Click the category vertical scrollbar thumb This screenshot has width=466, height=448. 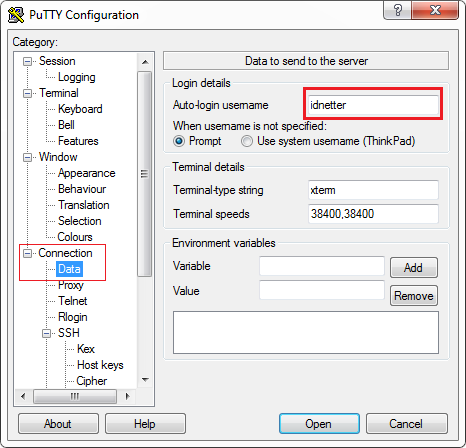[x=145, y=173]
